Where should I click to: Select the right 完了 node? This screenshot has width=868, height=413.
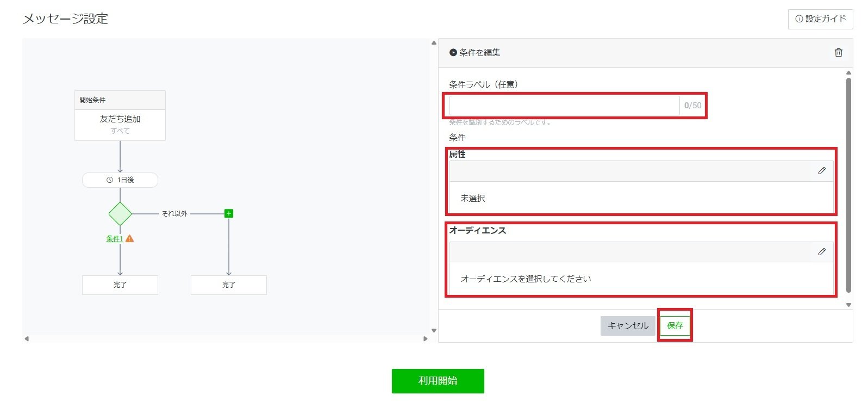coord(228,285)
